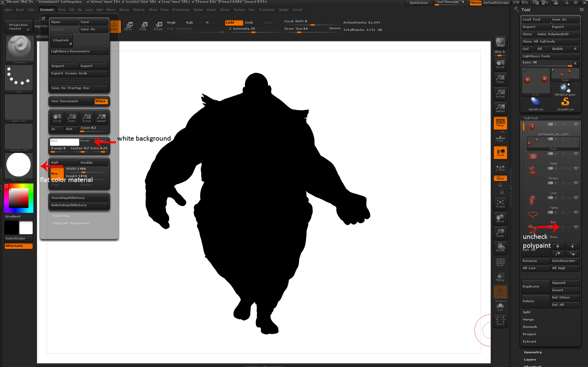
Task: Click New Document button
Action: tap(72, 101)
